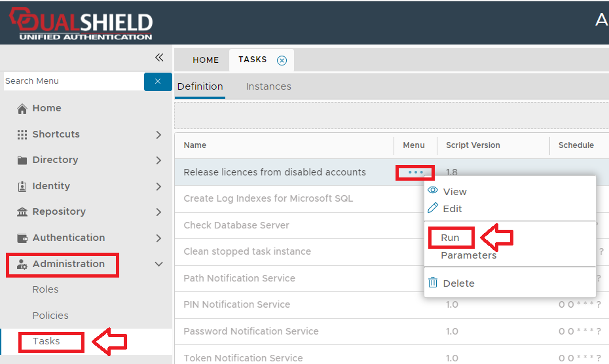Clear the Search Menu field
609x364 pixels.
158,81
